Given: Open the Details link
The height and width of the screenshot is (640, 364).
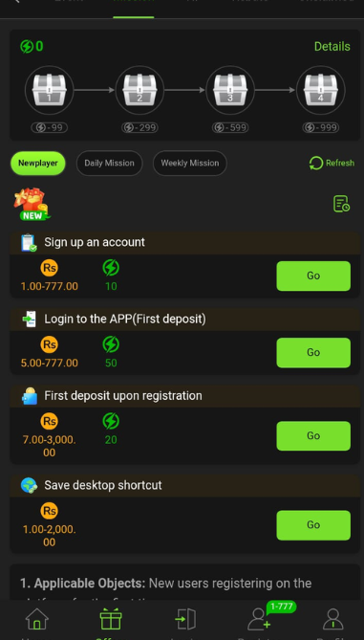Looking at the screenshot, I should (x=332, y=47).
